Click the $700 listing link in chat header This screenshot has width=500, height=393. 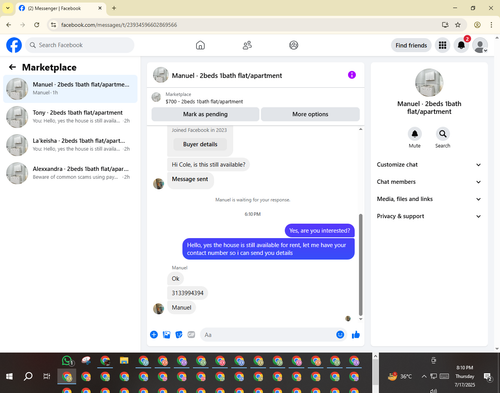(x=204, y=101)
